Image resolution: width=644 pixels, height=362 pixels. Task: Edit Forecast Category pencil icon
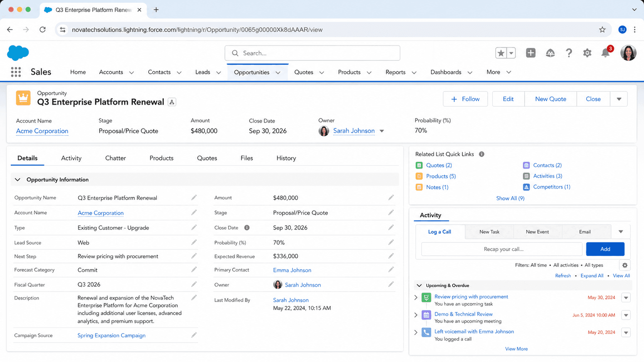tap(194, 270)
